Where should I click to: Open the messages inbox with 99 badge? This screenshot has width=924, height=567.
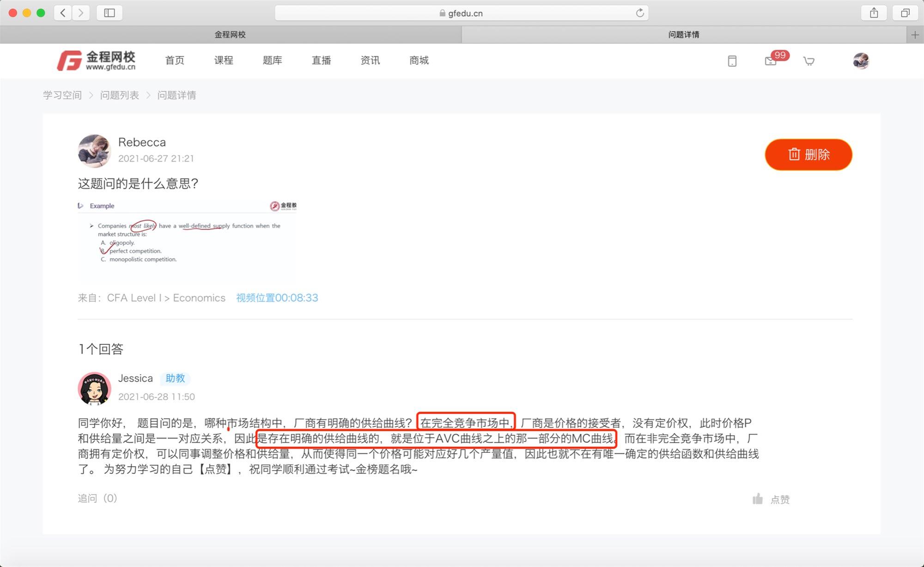(771, 61)
